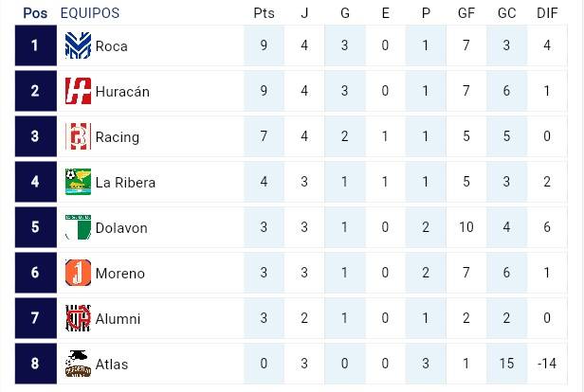
Task: Open the Roca team name link
Action: click(111, 46)
